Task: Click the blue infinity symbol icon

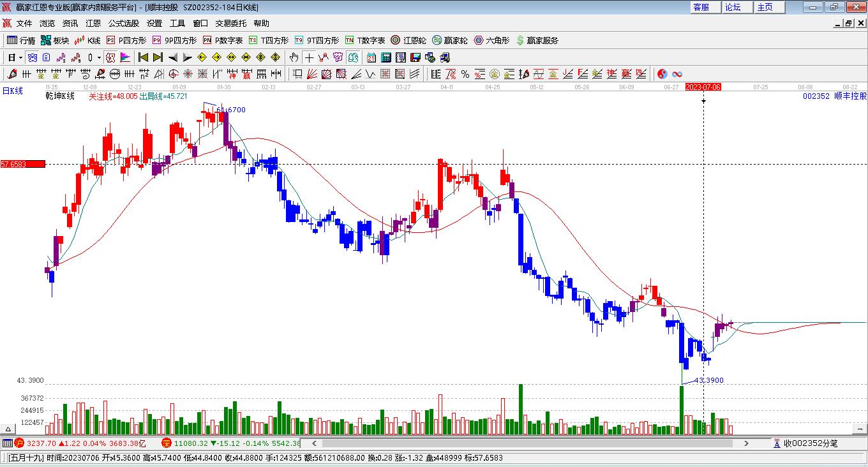Action: 677,74
